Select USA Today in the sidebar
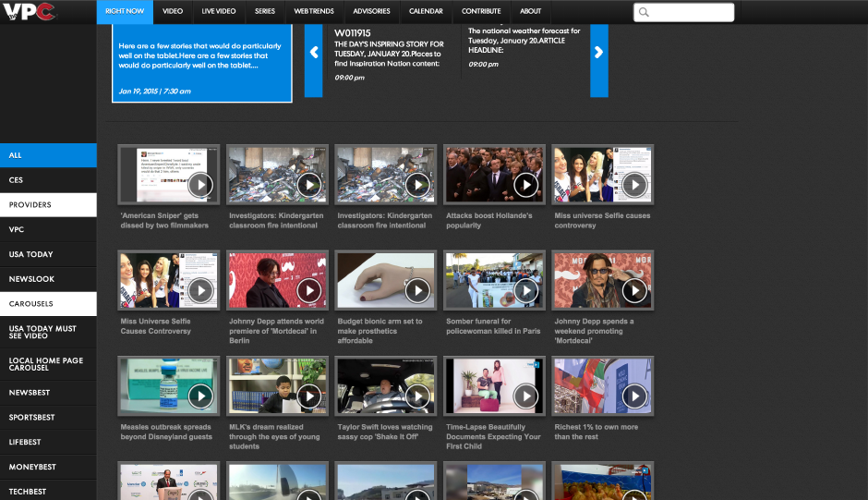The image size is (868, 500). tap(48, 254)
